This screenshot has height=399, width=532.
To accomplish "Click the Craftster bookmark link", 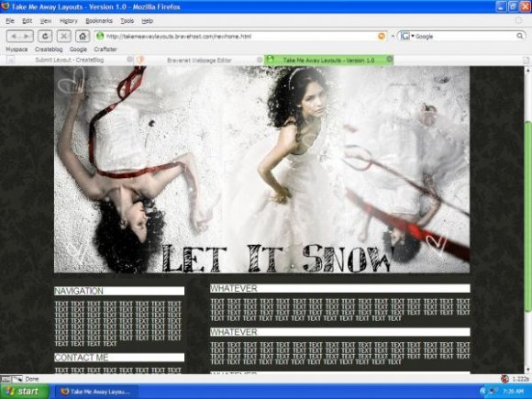I will click(105, 50).
